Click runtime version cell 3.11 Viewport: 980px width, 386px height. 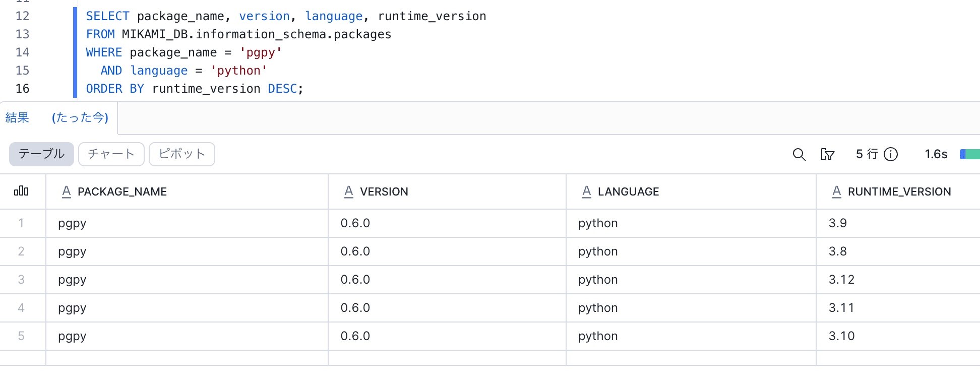[x=898, y=308]
